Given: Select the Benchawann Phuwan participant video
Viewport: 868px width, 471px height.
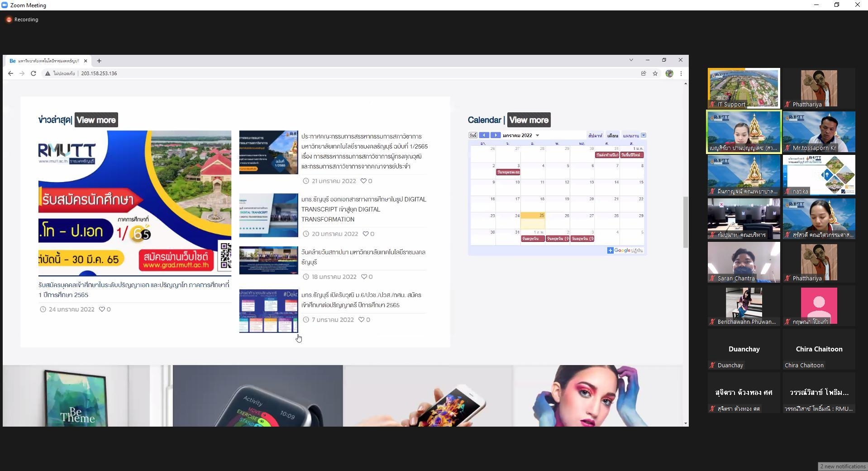Looking at the screenshot, I should click(744, 306).
